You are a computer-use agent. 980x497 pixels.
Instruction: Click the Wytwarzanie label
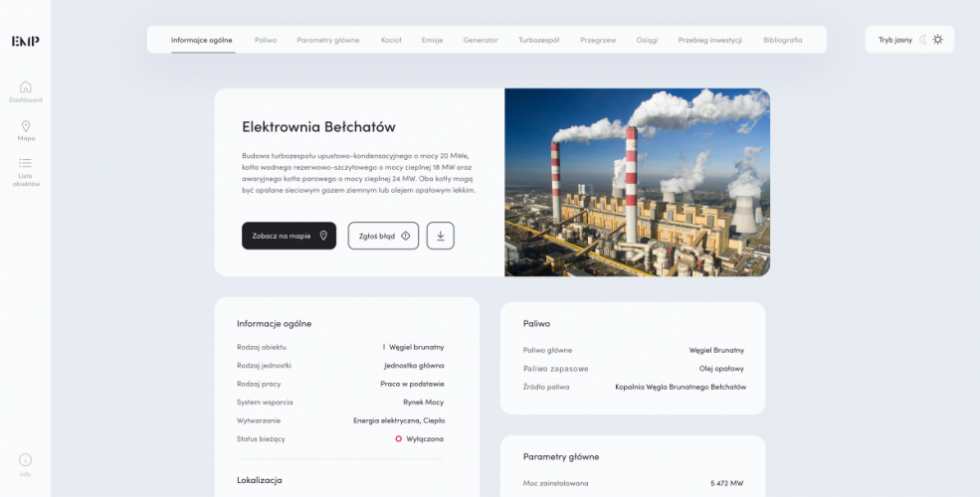259,420
